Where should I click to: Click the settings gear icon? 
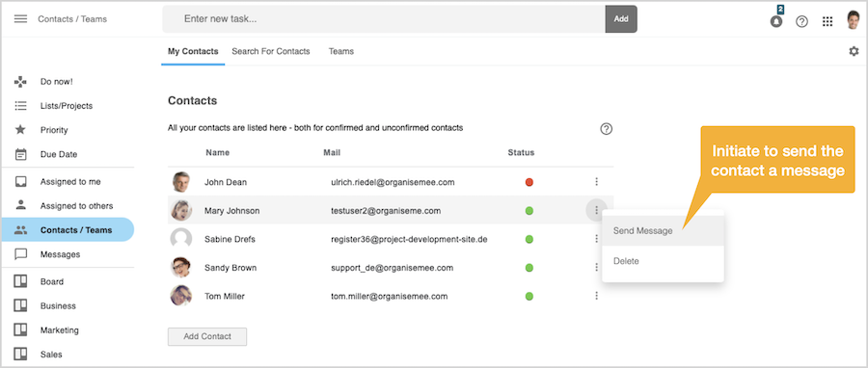tap(854, 51)
